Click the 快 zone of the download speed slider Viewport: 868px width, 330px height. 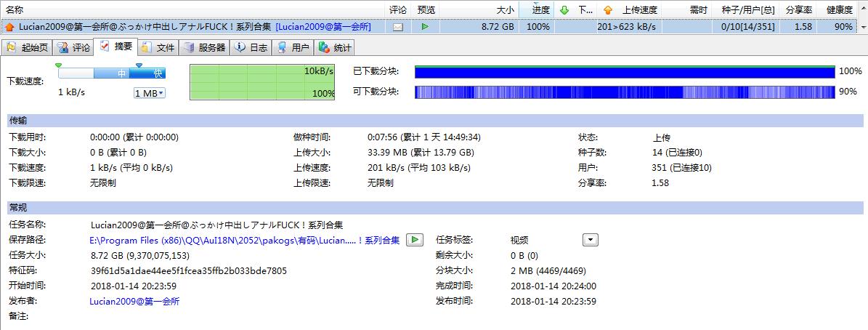157,73
